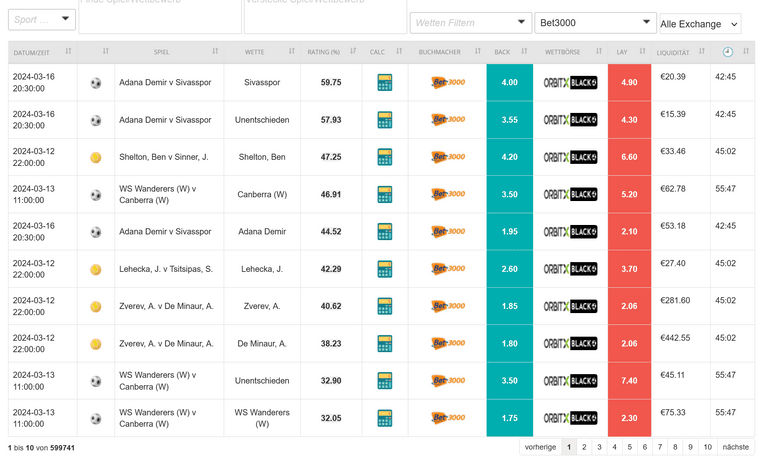The image size is (760, 459).
Task: Sort by LAY column
Action: pos(643,51)
